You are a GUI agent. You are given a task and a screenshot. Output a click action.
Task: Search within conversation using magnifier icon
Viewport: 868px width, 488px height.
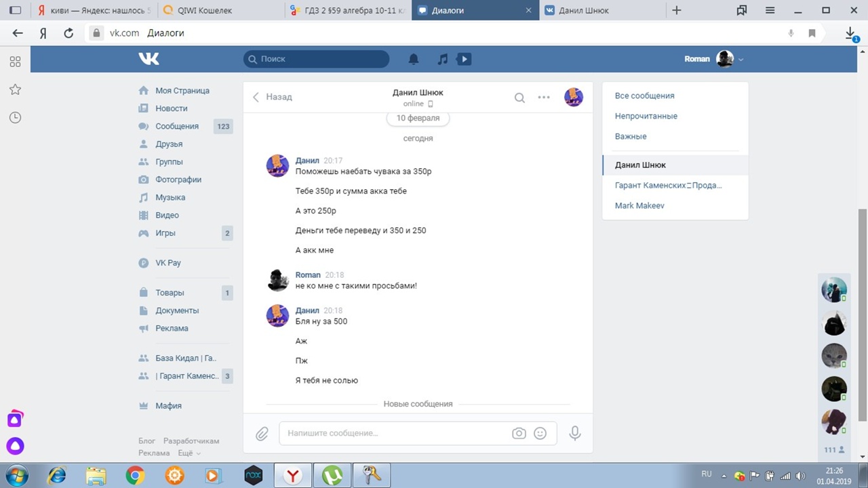pyautogui.click(x=519, y=98)
